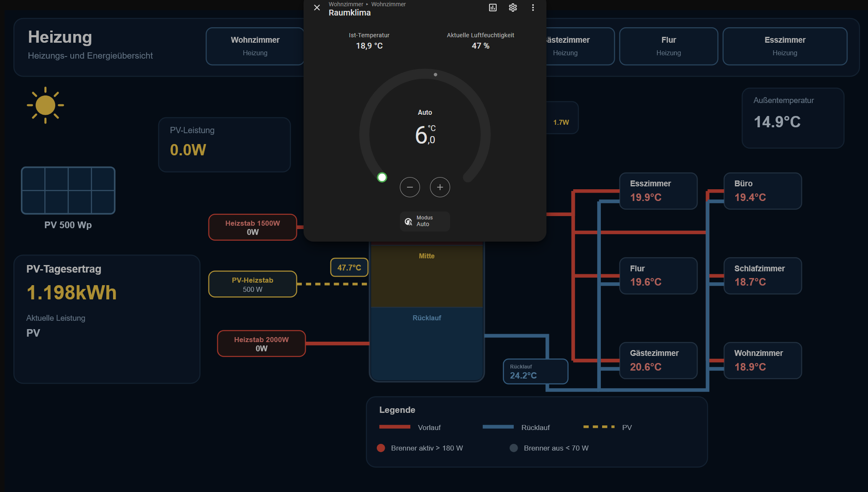This screenshot has height=492, width=868.
Task: Open the Esszimmer 19.9°C room card
Action: [658, 191]
